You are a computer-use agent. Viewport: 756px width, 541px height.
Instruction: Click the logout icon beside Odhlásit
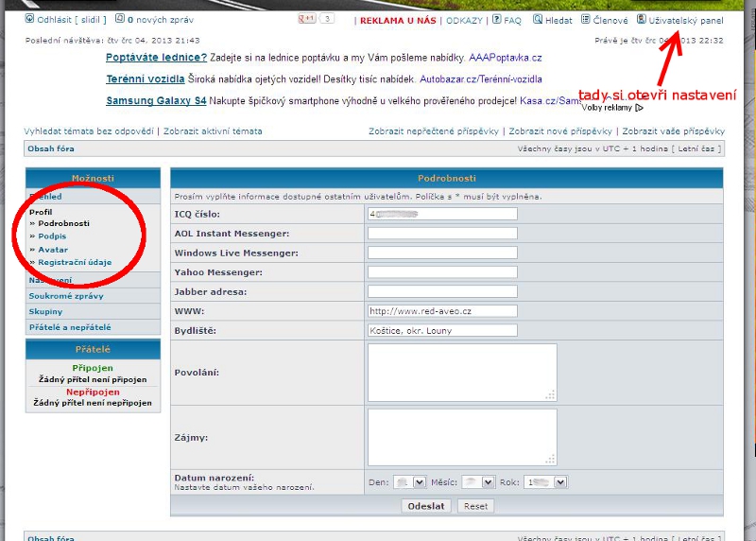(30, 19)
